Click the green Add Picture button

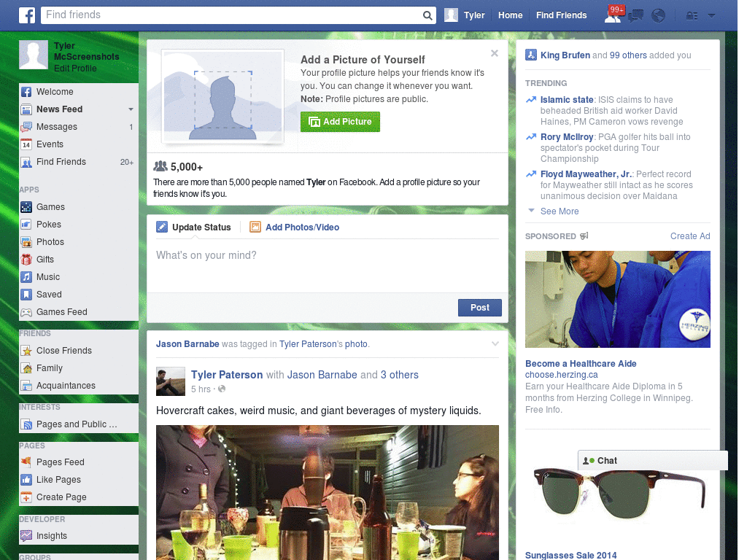(340, 122)
